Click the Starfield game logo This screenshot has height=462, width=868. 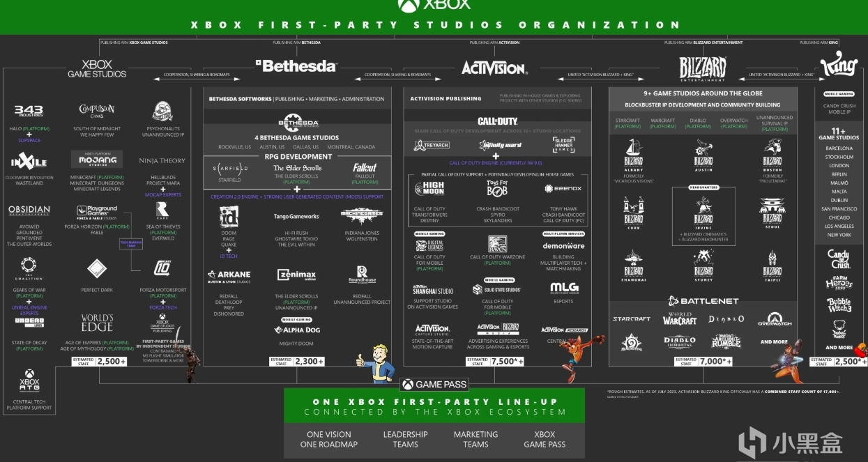[x=229, y=169]
